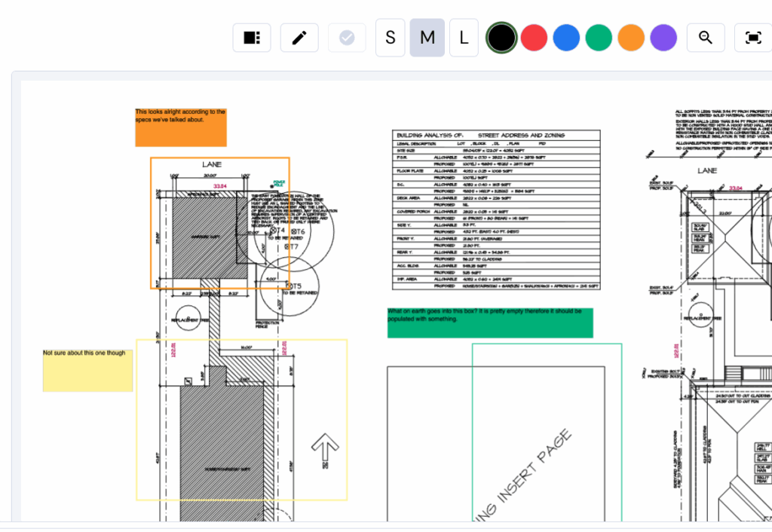Viewport: 772px width, 532px height.
Task: Toggle the sidebar panel layout icon
Action: (x=252, y=38)
